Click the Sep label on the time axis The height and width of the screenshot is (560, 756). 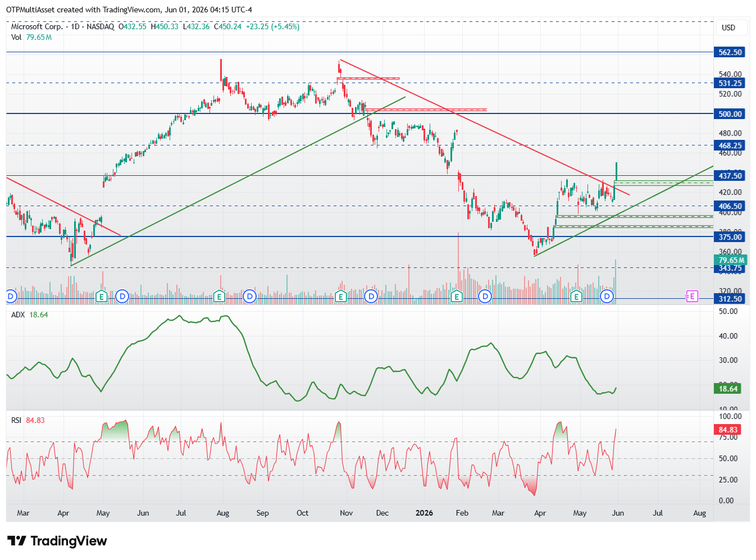pyautogui.click(x=262, y=513)
